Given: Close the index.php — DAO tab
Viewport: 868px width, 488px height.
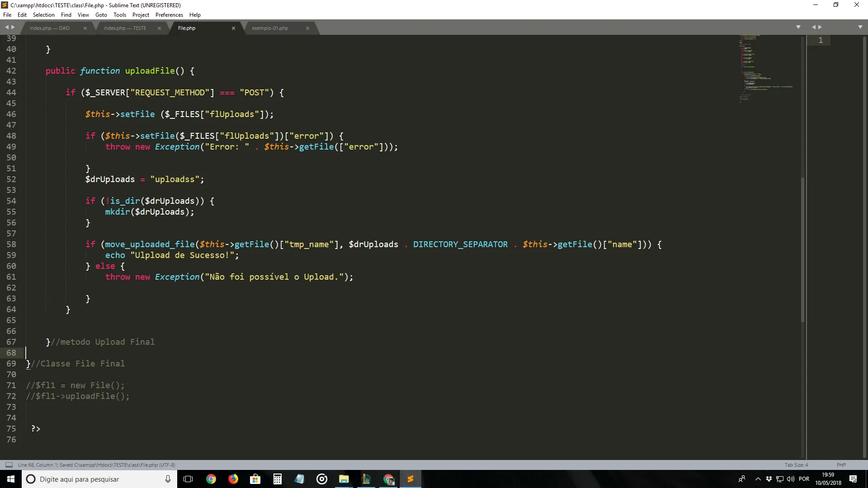Looking at the screenshot, I should click(x=85, y=28).
